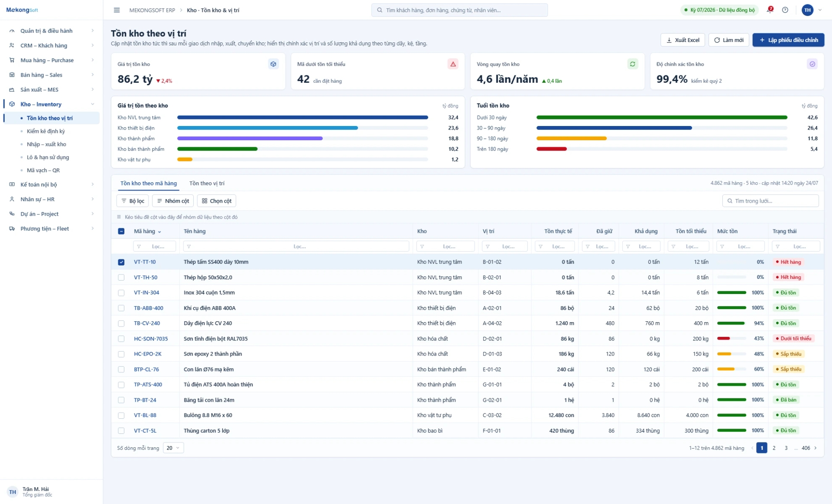832x504 pixels.
Task: Check the TB-CV-240 row checkbox
Action: pyautogui.click(x=121, y=323)
